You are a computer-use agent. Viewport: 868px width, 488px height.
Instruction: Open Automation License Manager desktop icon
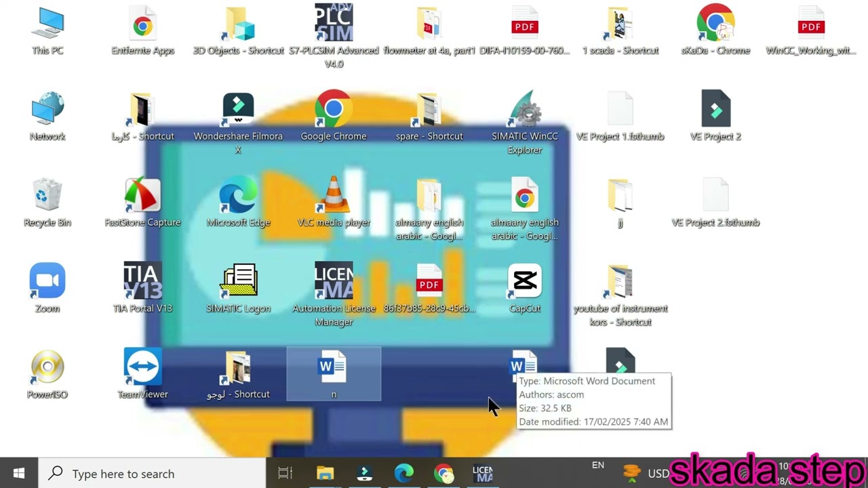pyautogui.click(x=334, y=294)
